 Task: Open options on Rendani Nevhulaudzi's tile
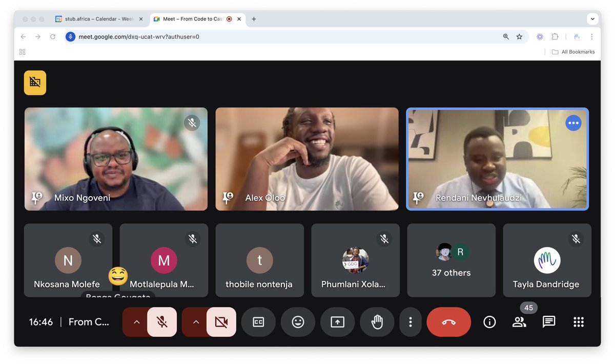tap(573, 122)
